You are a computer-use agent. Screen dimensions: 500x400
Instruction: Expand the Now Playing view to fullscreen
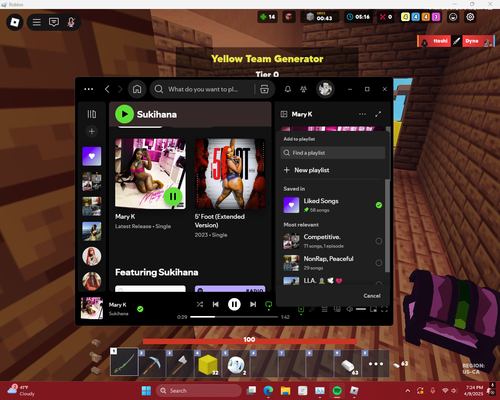[x=378, y=114]
